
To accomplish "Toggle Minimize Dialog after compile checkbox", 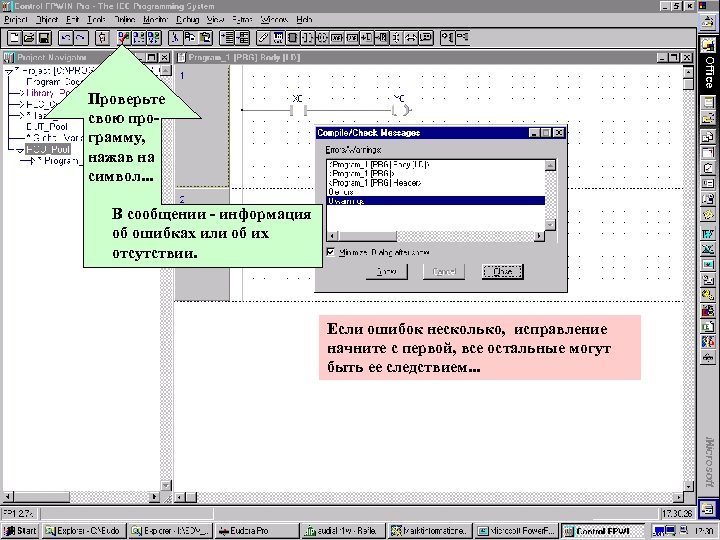I will click(x=331, y=252).
